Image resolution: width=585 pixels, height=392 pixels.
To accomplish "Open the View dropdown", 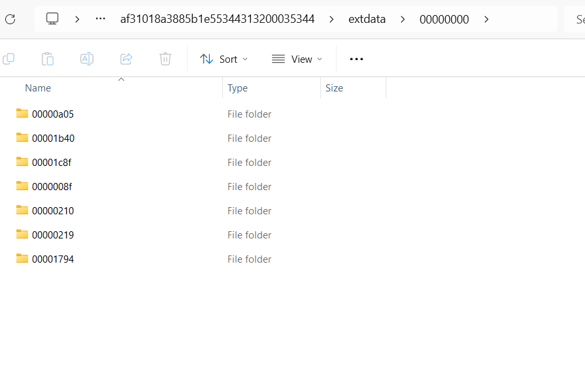I will tap(297, 59).
